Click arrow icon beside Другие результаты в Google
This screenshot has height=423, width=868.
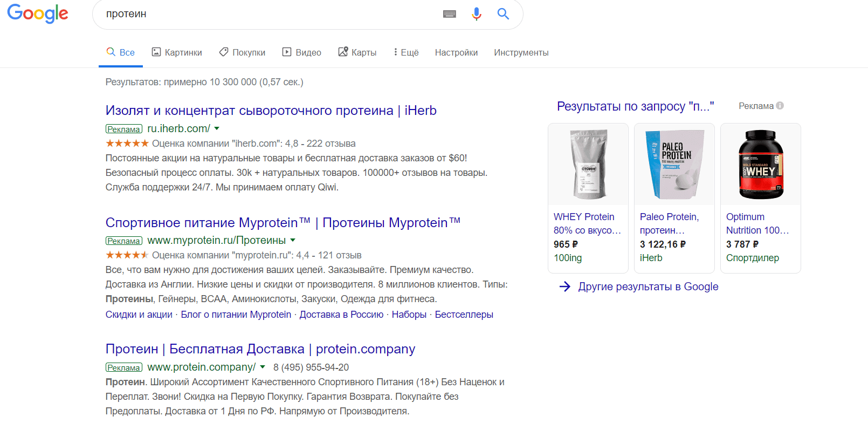[565, 286]
